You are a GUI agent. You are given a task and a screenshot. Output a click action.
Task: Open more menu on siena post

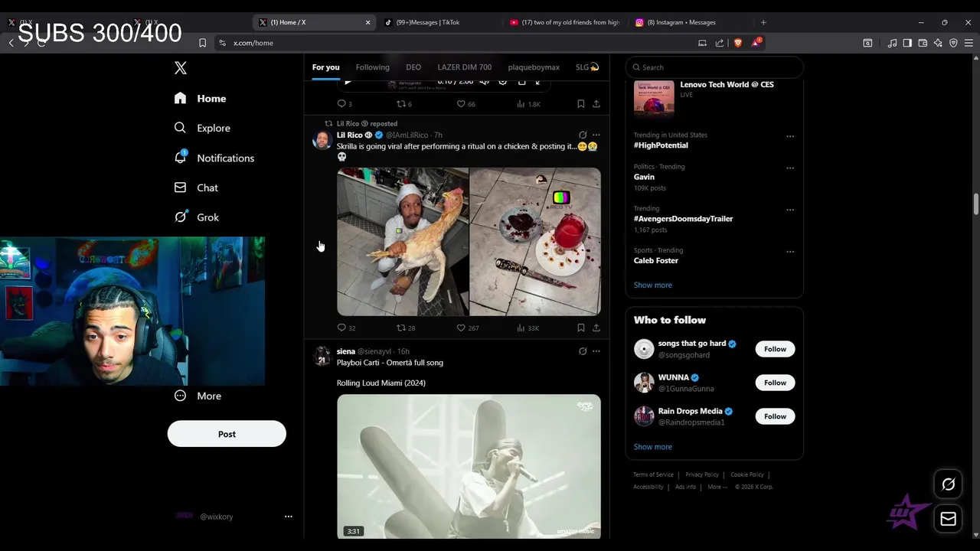(x=596, y=351)
